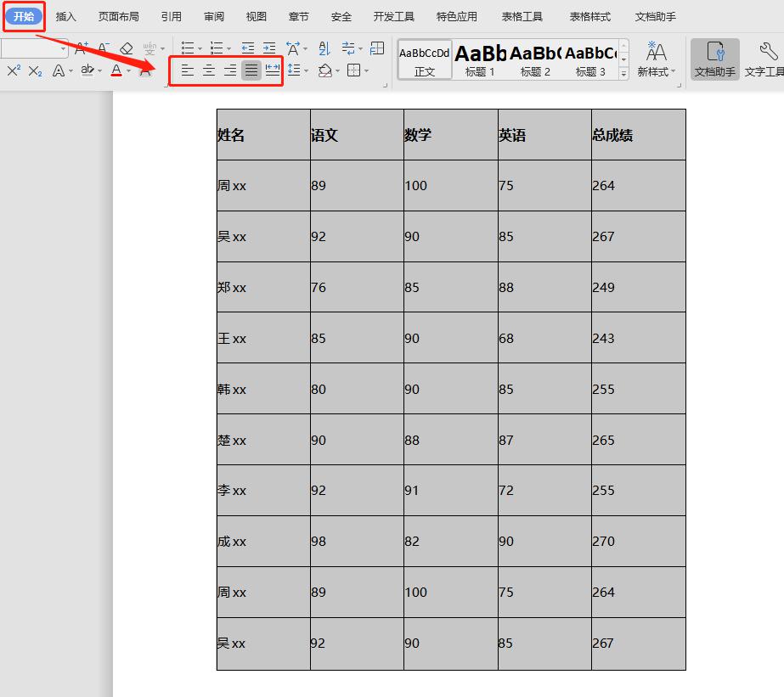Image resolution: width=784 pixels, height=697 pixels.
Task: Align text right
Action: [230, 70]
